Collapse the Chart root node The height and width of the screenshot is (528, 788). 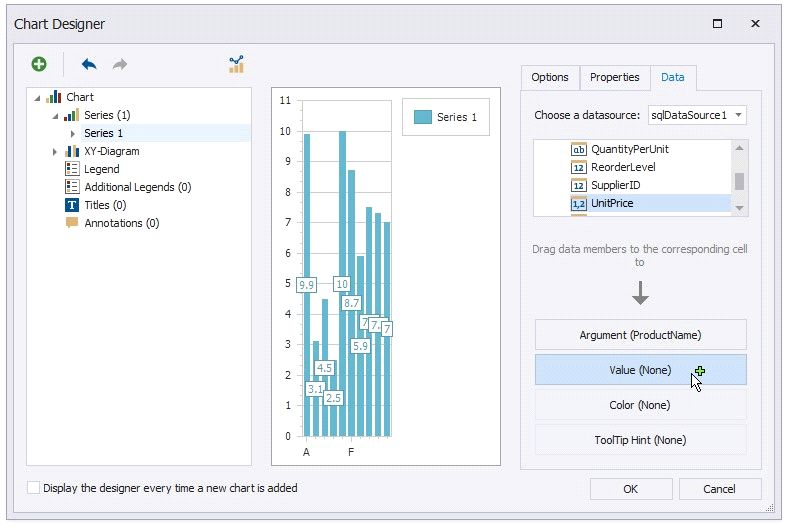click(x=38, y=98)
